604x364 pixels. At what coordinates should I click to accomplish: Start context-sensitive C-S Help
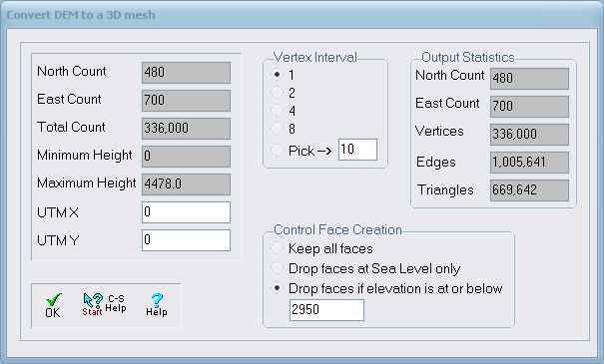pos(104,304)
